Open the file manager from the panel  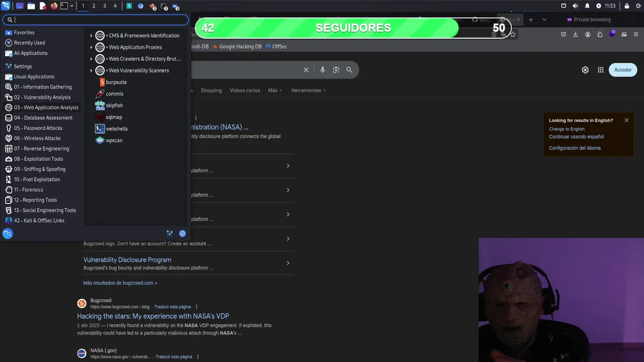pyautogui.click(x=31, y=6)
